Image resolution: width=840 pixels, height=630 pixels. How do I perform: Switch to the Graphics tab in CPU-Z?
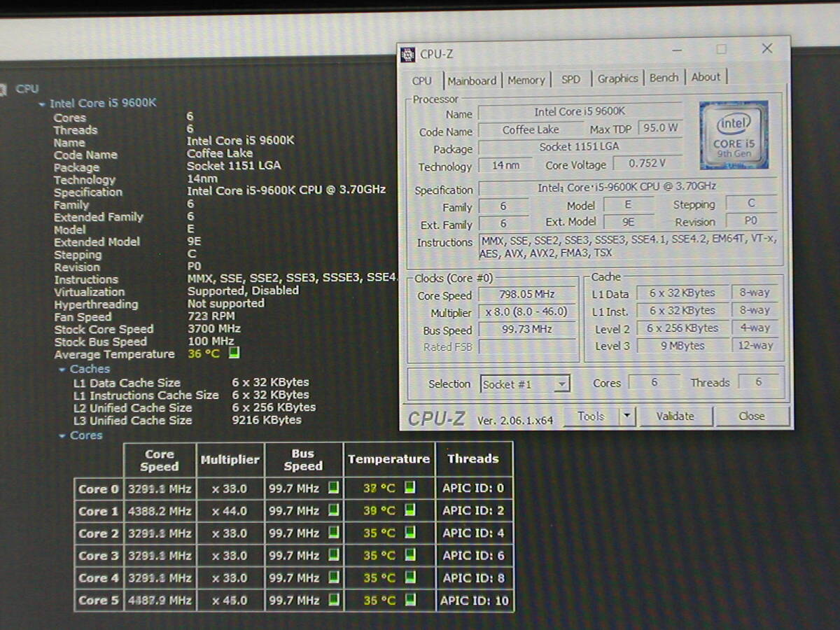pyautogui.click(x=617, y=78)
